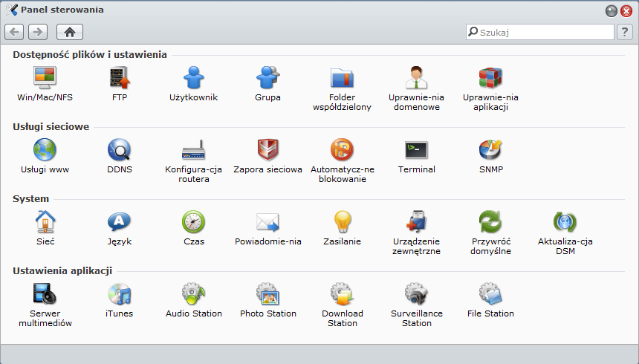Open help with the question mark button
Screen dimensions: 639x364
click(x=625, y=32)
